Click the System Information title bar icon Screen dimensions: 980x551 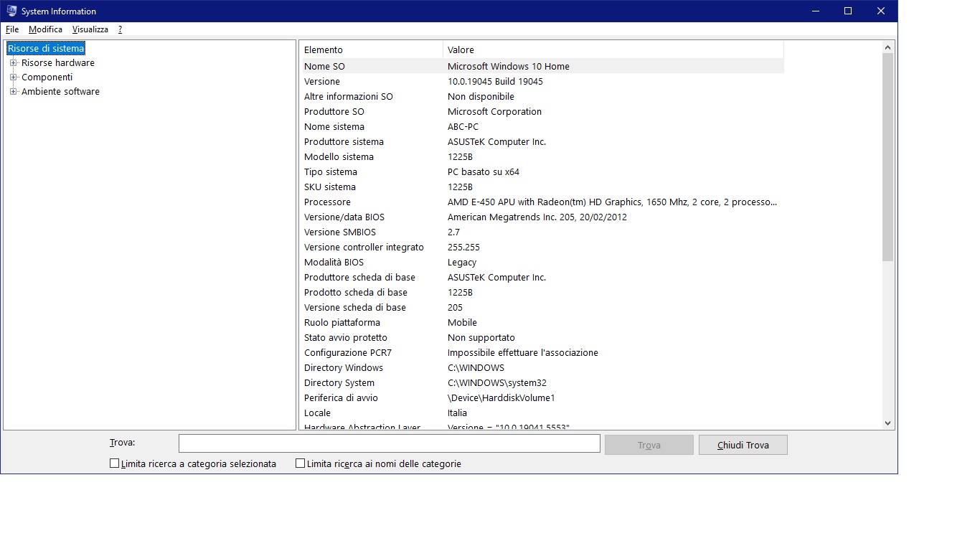tap(11, 11)
